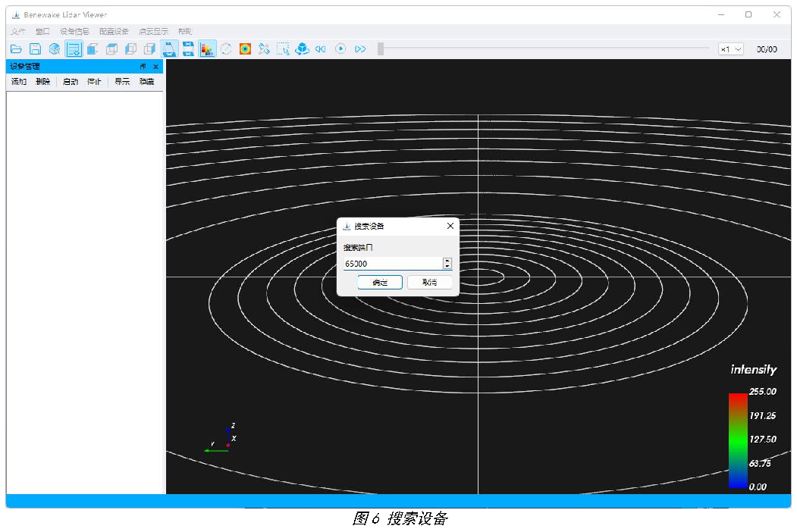Viewport: 797px width, 532px height.
Task: Click the rectangular selection tool icon
Action: tap(283, 49)
